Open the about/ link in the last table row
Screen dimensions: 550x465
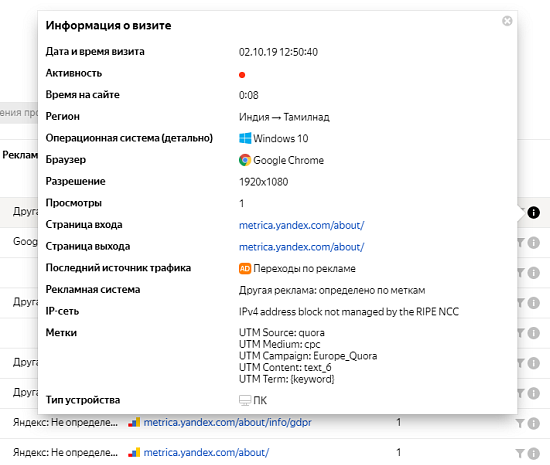click(x=206, y=452)
